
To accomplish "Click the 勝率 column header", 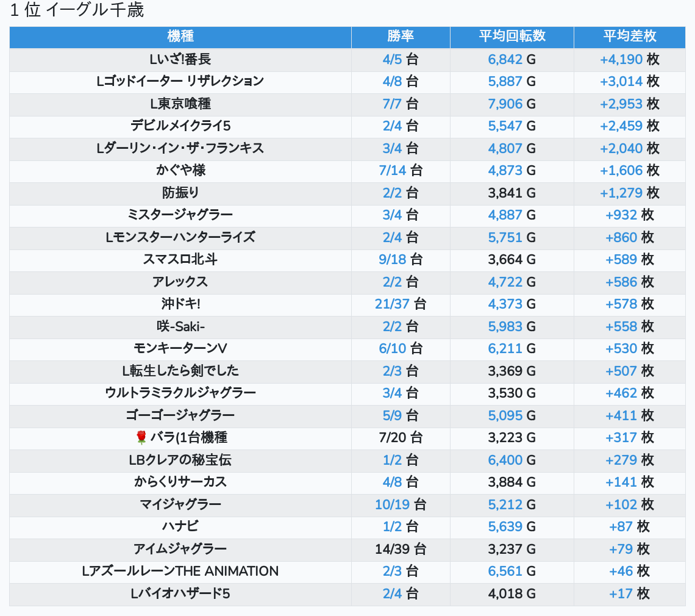I will 401,36.
